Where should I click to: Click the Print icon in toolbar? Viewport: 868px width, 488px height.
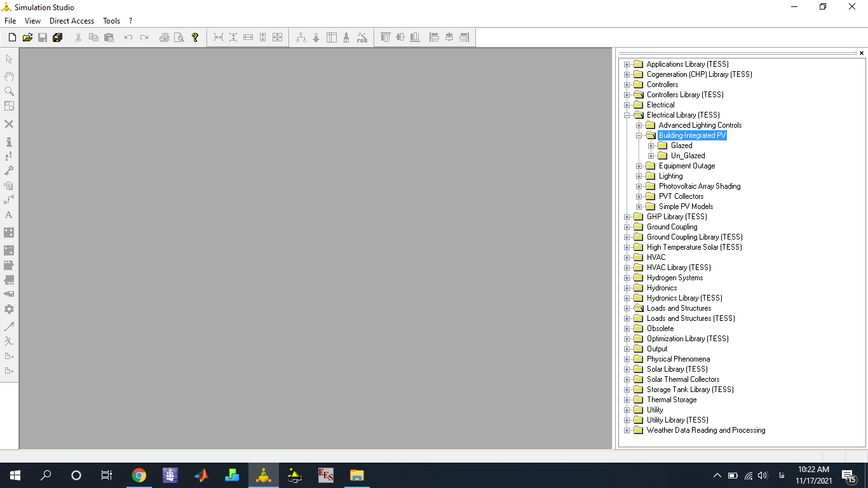(x=165, y=37)
